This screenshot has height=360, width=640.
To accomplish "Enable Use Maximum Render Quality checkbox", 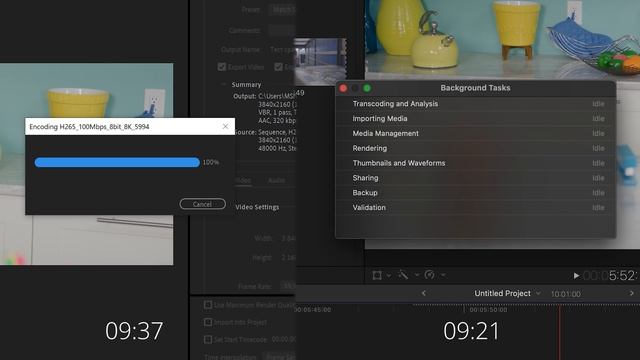I will [208, 305].
